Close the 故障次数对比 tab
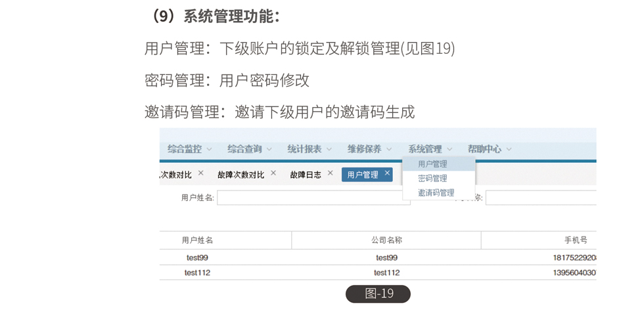 [273, 173]
